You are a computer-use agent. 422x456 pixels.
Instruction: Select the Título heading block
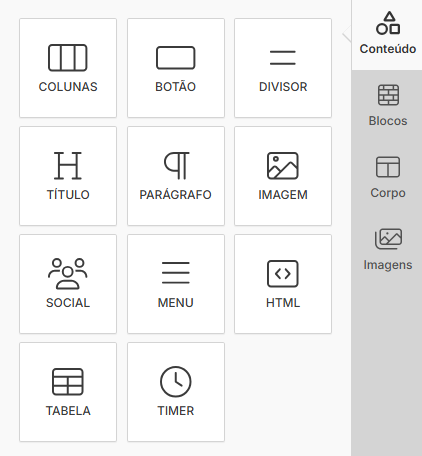[x=68, y=176]
